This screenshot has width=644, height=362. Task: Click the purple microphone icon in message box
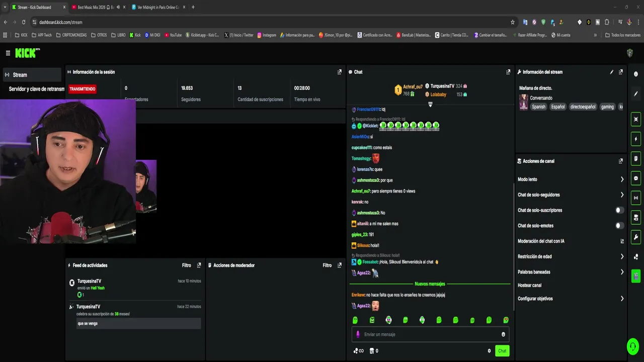click(358, 334)
